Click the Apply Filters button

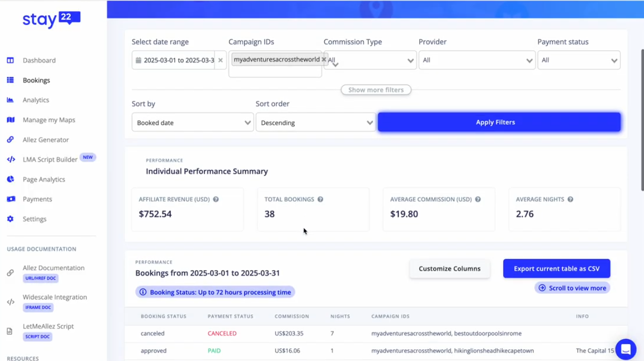pos(499,122)
